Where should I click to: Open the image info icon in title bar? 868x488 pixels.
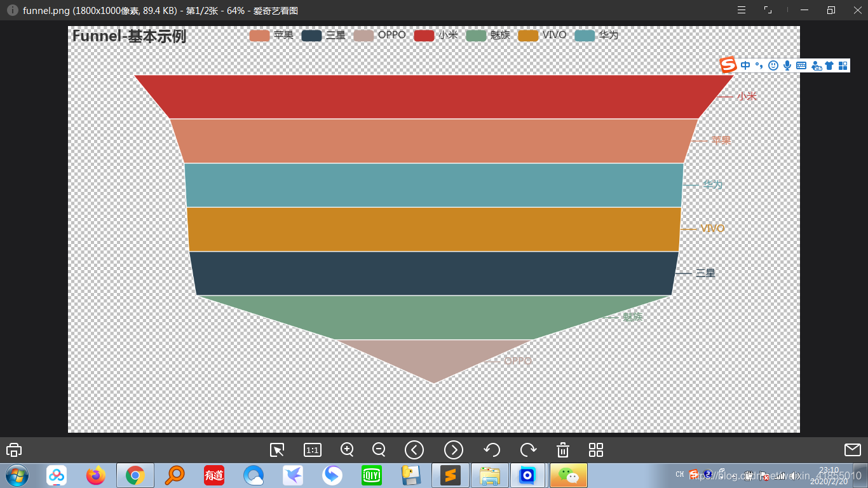click(x=12, y=10)
